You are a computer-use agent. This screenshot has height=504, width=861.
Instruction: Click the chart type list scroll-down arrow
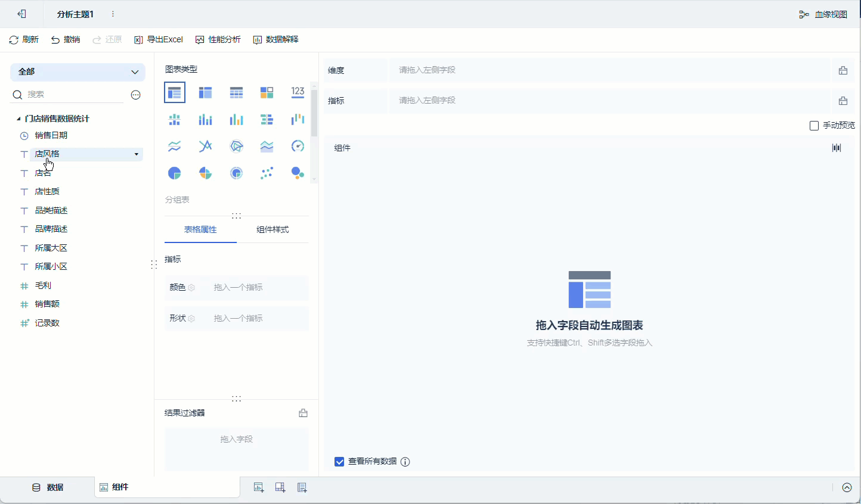314,179
